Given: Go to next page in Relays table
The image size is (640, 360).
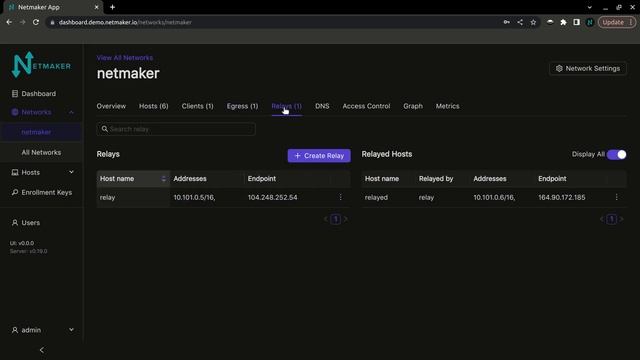Looking at the screenshot, I should (345, 219).
